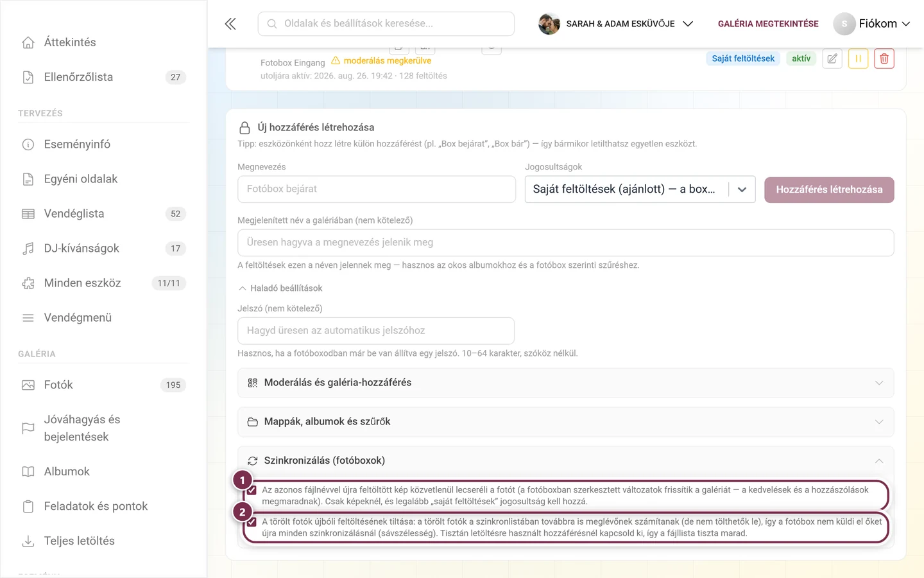
Task: Click the Jelszó password field
Action: pyautogui.click(x=376, y=331)
